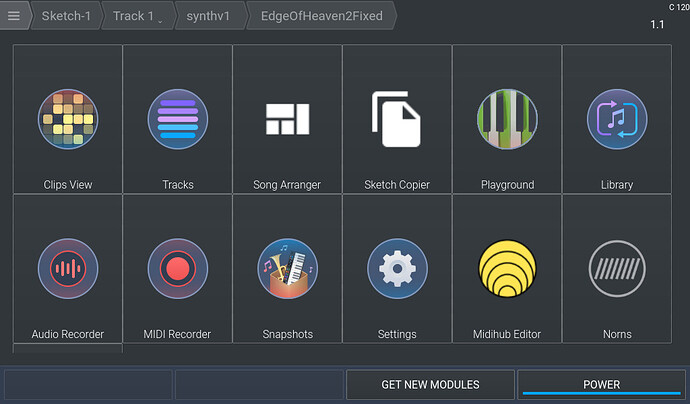Click the C 120 tempo readout

tap(679, 7)
